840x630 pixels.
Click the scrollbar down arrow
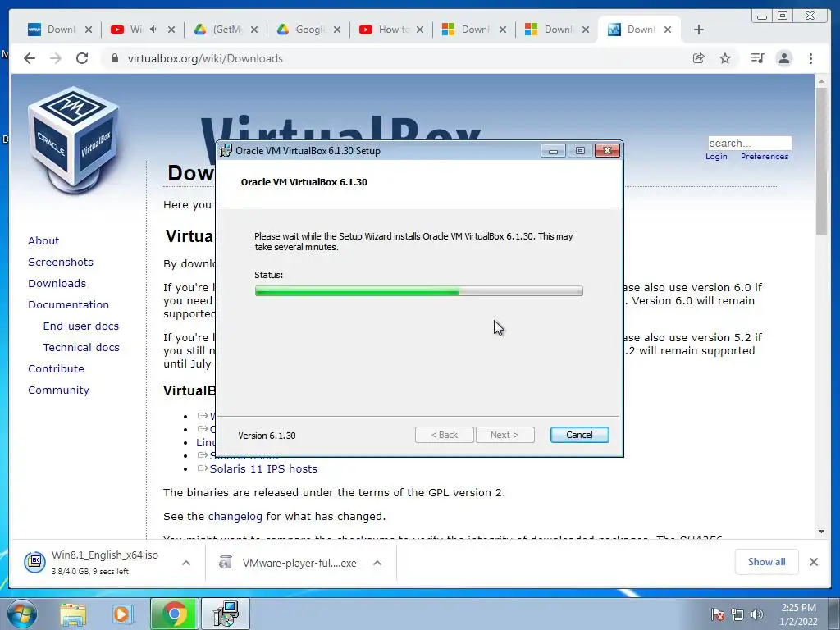[821, 532]
